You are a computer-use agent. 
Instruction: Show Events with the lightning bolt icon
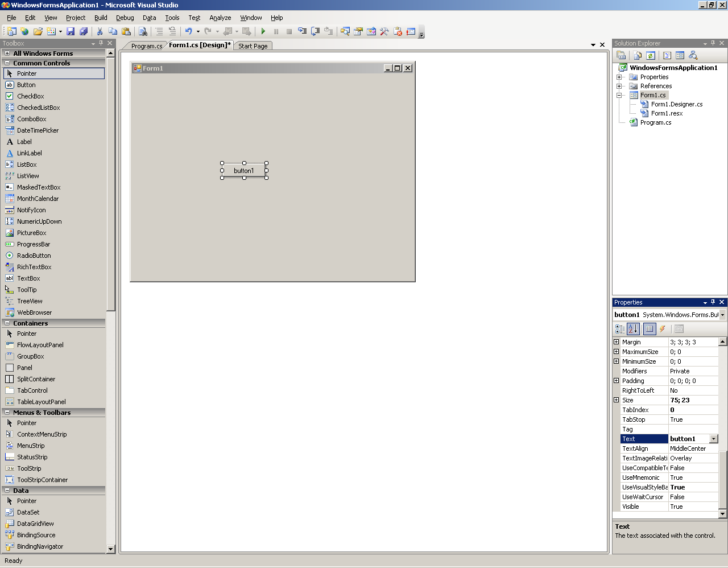click(663, 329)
